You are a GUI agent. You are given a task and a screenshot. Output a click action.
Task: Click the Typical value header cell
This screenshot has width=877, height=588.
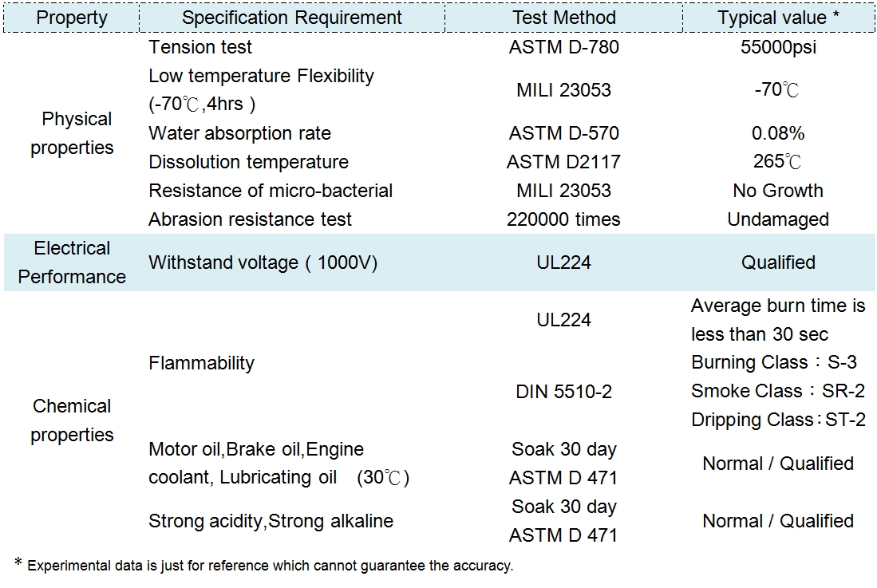click(777, 18)
